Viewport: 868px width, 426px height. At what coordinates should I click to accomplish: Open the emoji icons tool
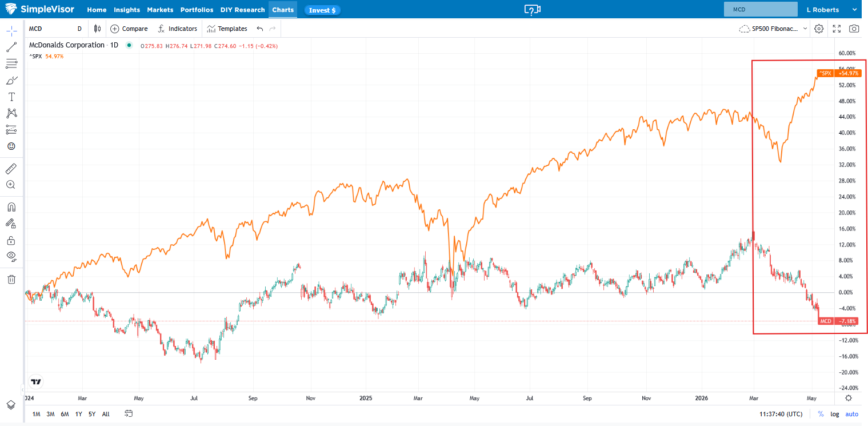(x=11, y=146)
